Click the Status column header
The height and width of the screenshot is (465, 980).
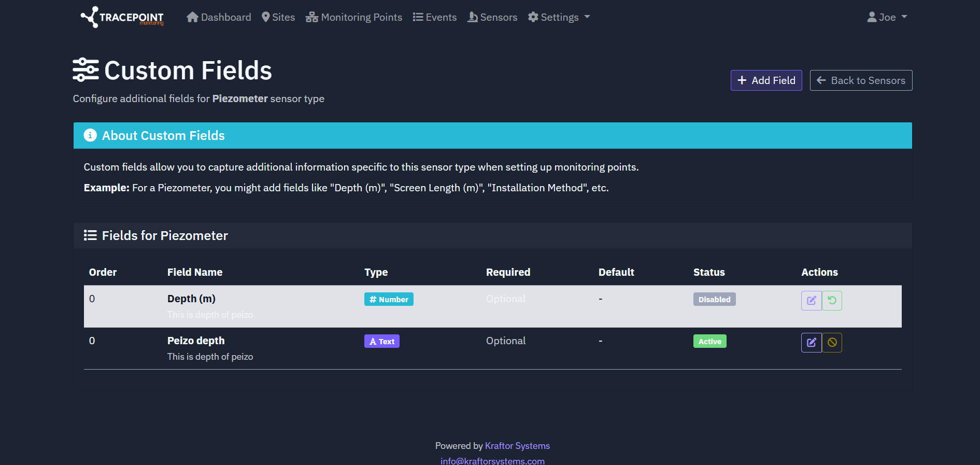(709, 272)
